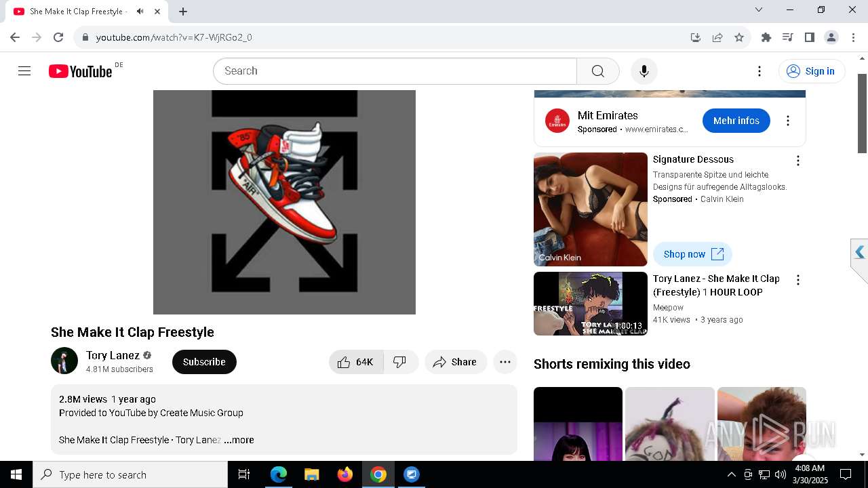Launch Firefox from taskbar
Image resolution: width=868 pixels, height=488 pixels.
point(345,474)
